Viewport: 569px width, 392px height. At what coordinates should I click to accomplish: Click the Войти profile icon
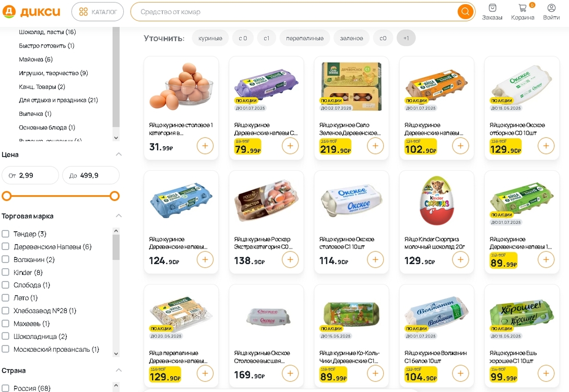pos(551,8)
